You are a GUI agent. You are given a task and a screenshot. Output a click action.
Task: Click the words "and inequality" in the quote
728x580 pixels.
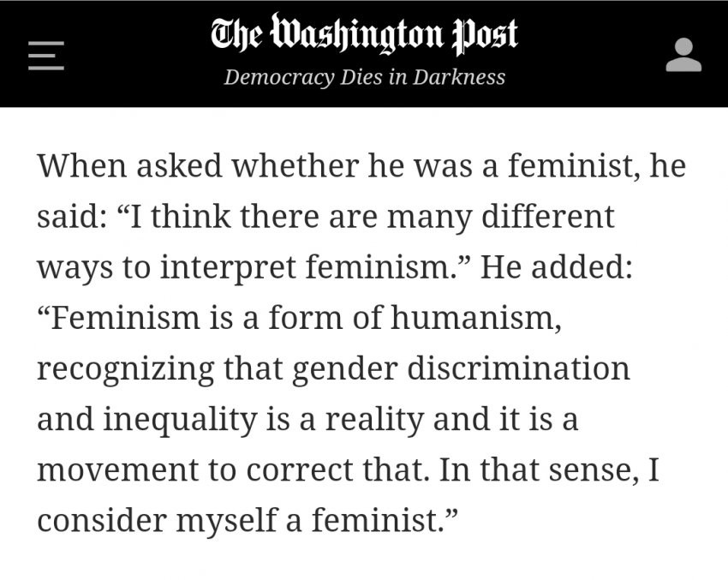pyautogui.click(x=147, y=420)
